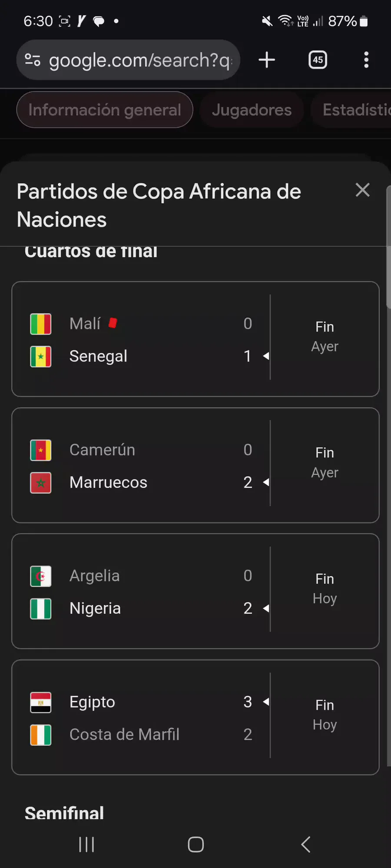Image resolution: width=391 pixels, height=868 pixels.
Task: Open the Estadísticas tab
Action: tap(354, 110)
